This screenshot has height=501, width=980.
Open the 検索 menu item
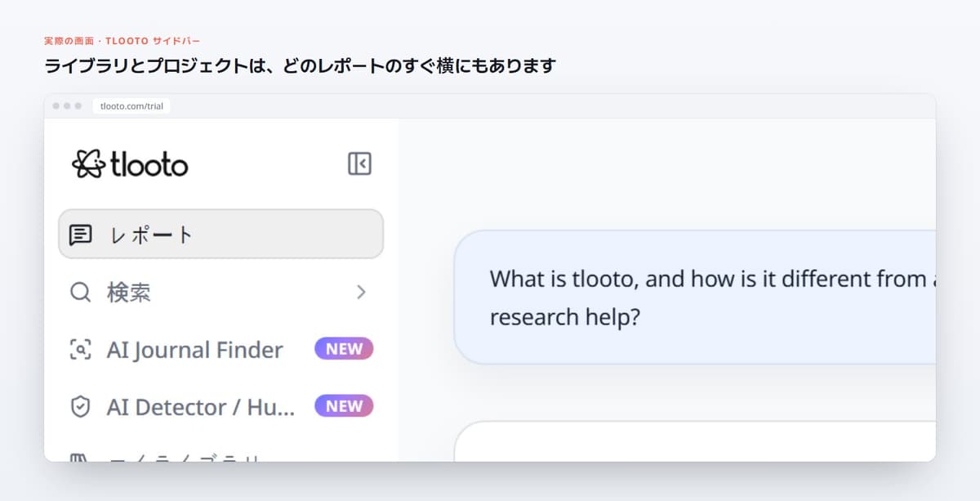coord(220,292)
